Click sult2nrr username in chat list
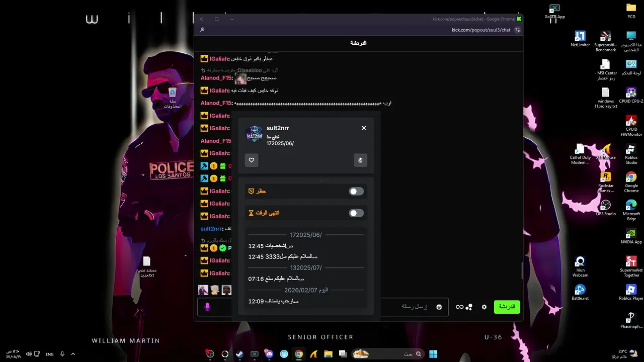This screenshot has height=362, width=644. (x=211, y=229)
